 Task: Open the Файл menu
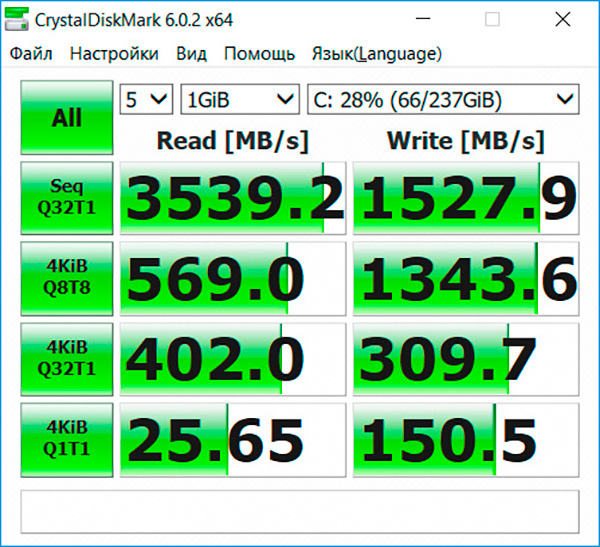point(31,54)
